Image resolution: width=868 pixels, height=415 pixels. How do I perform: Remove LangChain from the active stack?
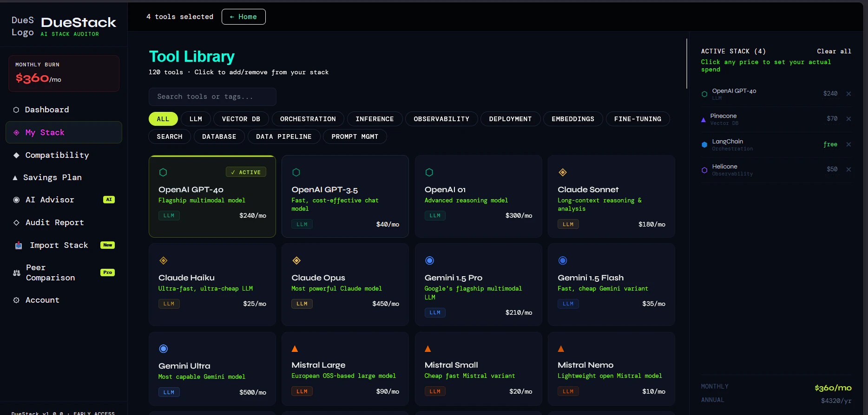coord(848,144)
